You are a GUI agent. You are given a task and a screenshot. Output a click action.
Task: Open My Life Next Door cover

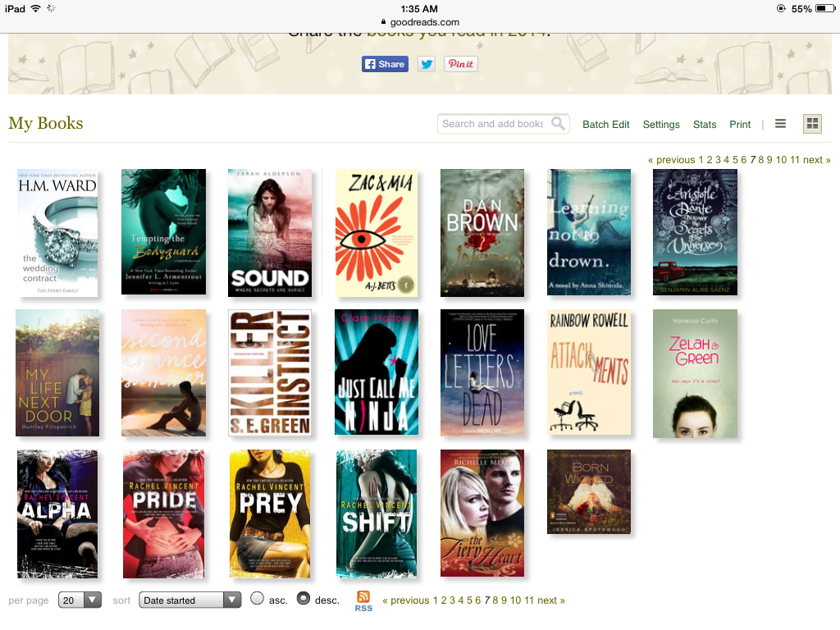pos(57,373)
